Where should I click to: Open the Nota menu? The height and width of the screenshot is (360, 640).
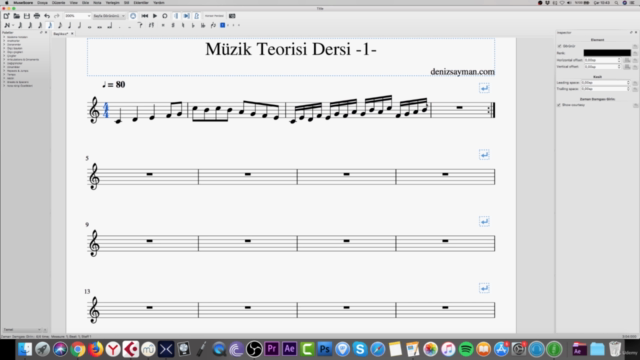click(x=97, y=3)
